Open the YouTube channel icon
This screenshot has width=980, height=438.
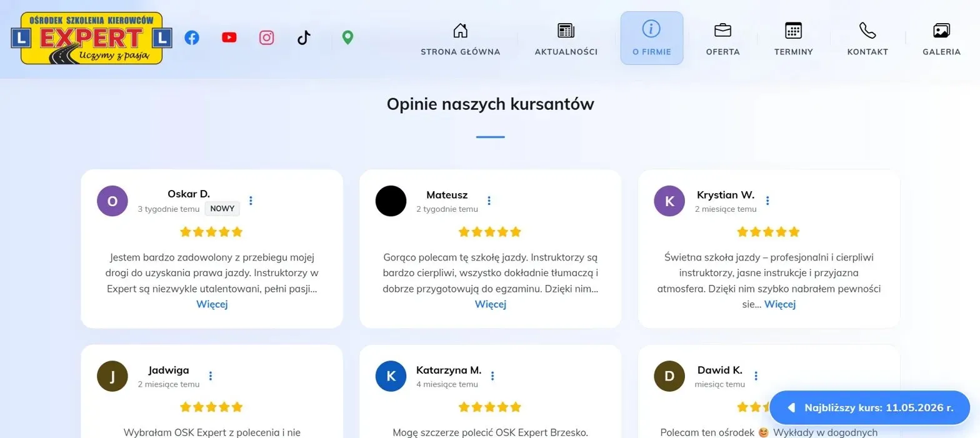[229, 37]
